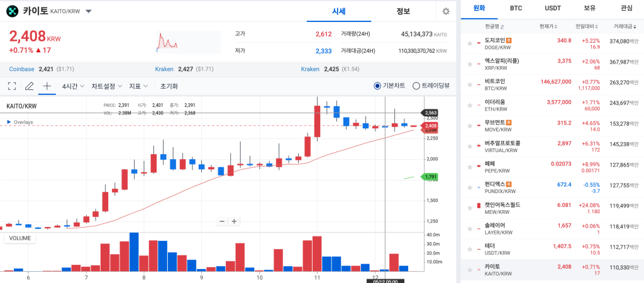This screenshot has height=283, width=644.
Task: Click the VOLUME panel label
Action: pyautogui.click(x=19, y=238)
